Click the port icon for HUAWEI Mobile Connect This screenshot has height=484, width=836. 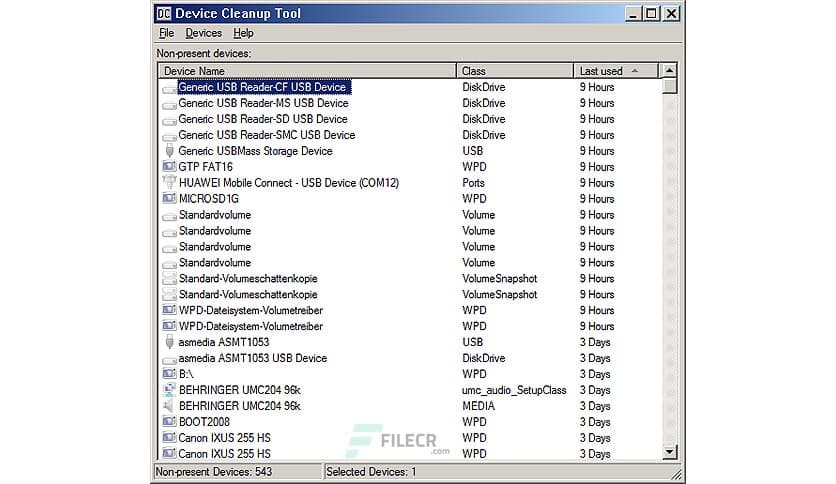pyautogui.click(x=170, y=182)
